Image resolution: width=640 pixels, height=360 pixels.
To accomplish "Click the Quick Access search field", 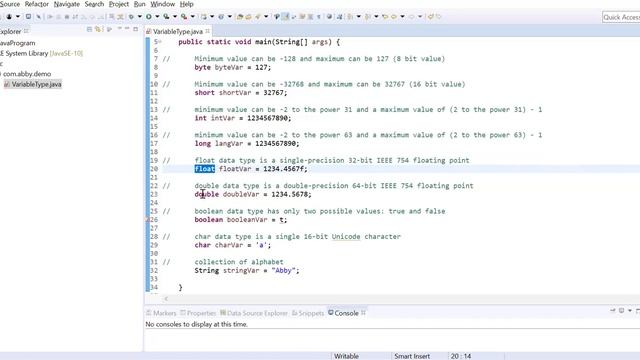I will pyautogui.click(x=621, y=17).
